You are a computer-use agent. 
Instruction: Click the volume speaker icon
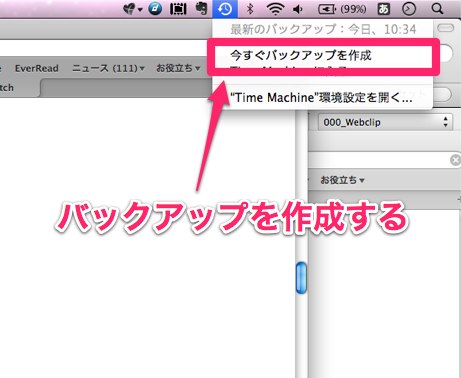click(x=298, y=9)
